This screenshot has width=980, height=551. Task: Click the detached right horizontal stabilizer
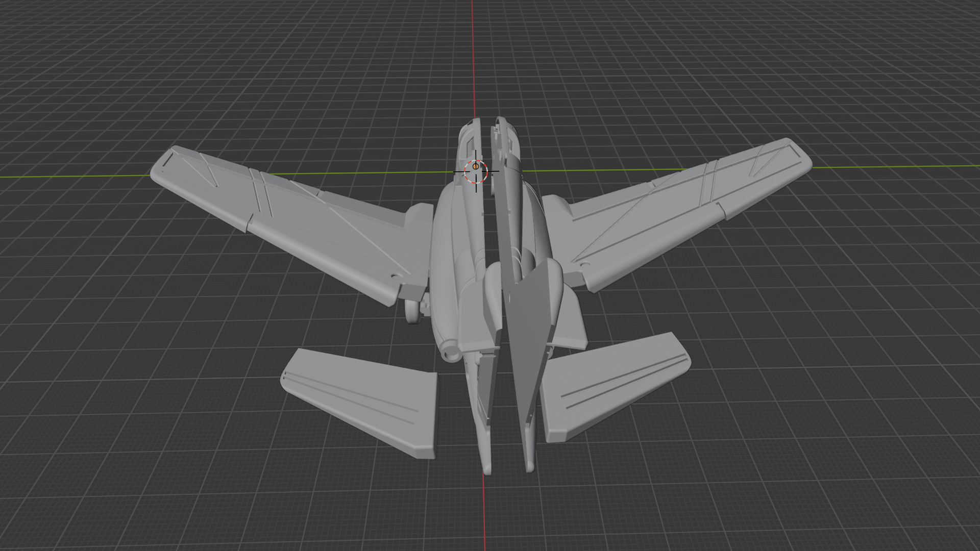tap(612, 385)
